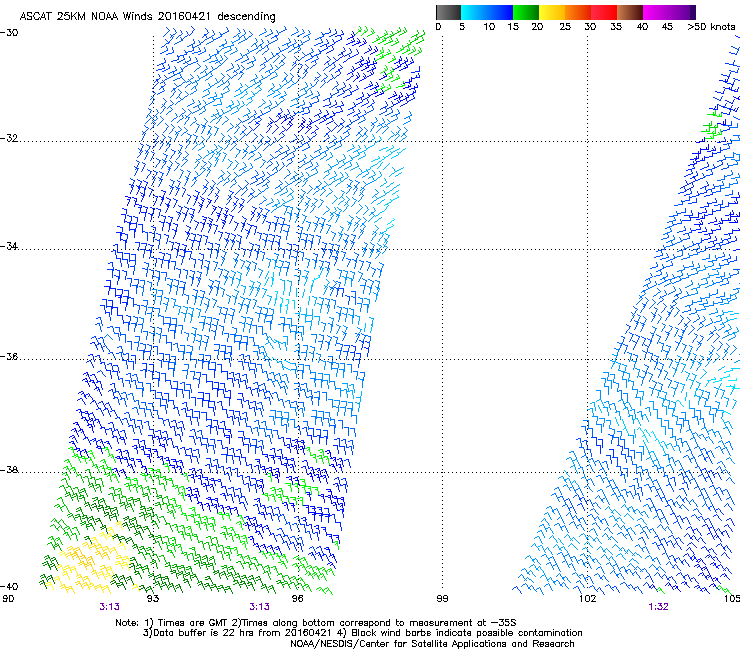Screen dimensions: 740x650
Task: Click the '-32' latitude axis label
Action: (x=9, y=138)
